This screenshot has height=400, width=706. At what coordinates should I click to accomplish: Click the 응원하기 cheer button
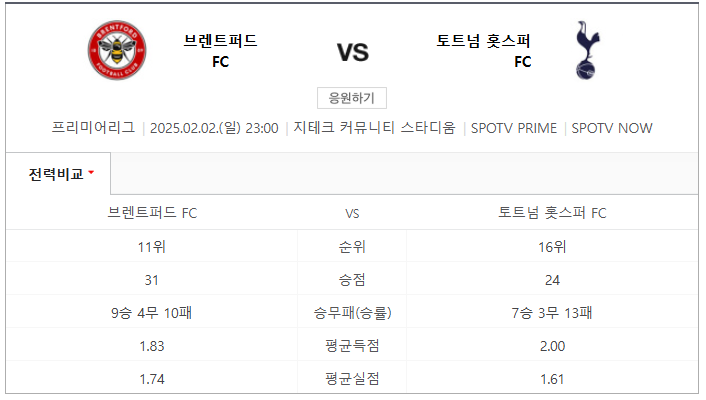point(352,98)
